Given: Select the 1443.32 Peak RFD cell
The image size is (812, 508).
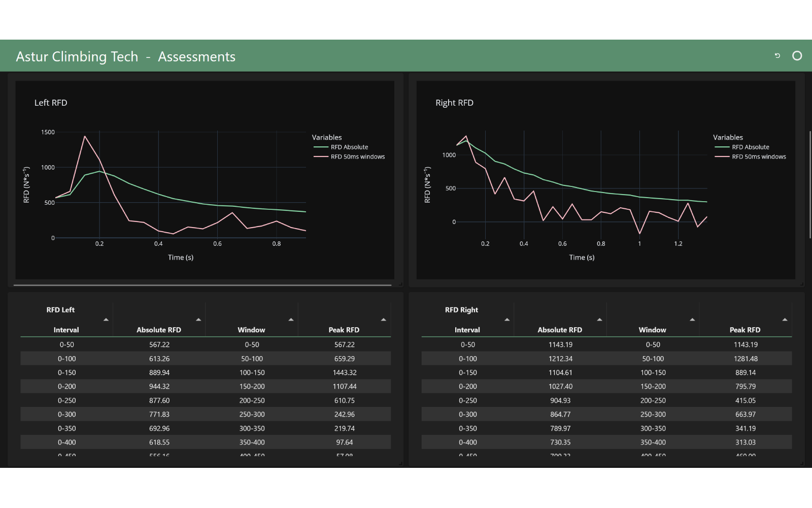Looking at the screenshot, I should [344, 372].
